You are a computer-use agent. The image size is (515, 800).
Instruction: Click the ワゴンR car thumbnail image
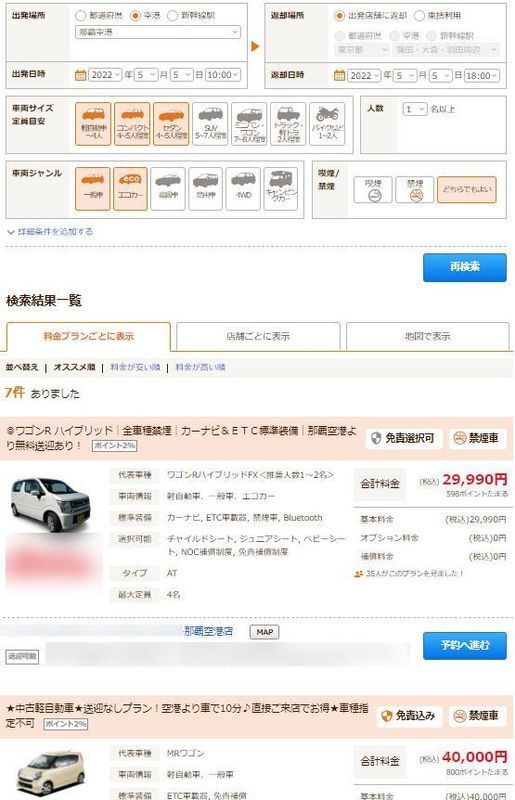pyautogui.click(x=51, y=504)
